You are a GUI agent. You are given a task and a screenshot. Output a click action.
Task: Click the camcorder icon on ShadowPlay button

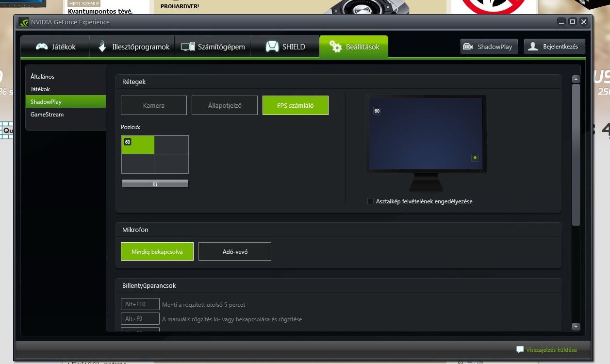(x=468, y=47)
